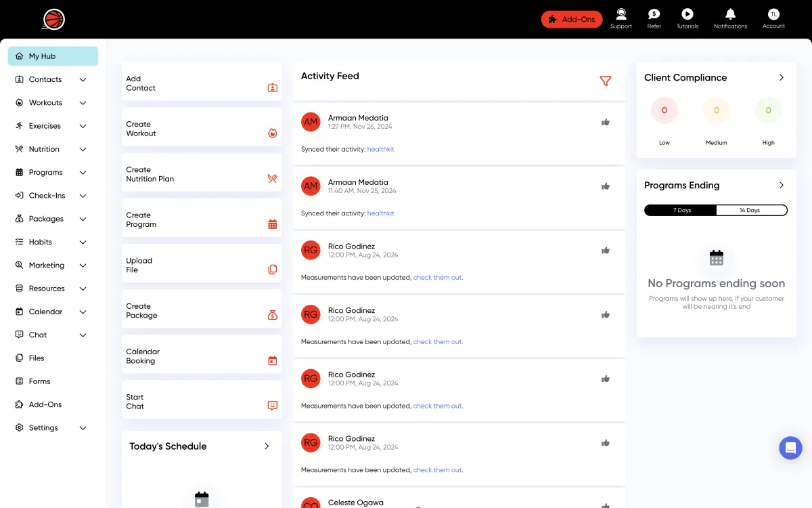Open the TL Account avatar
The image size is (812, 508).
[x=773, y=14]
